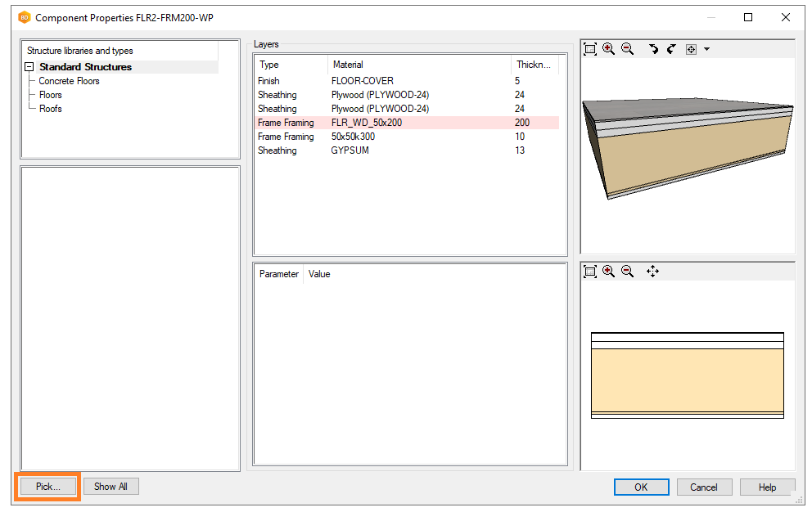Collapse the Standard Structures tree node

click(x=29, y=67)
